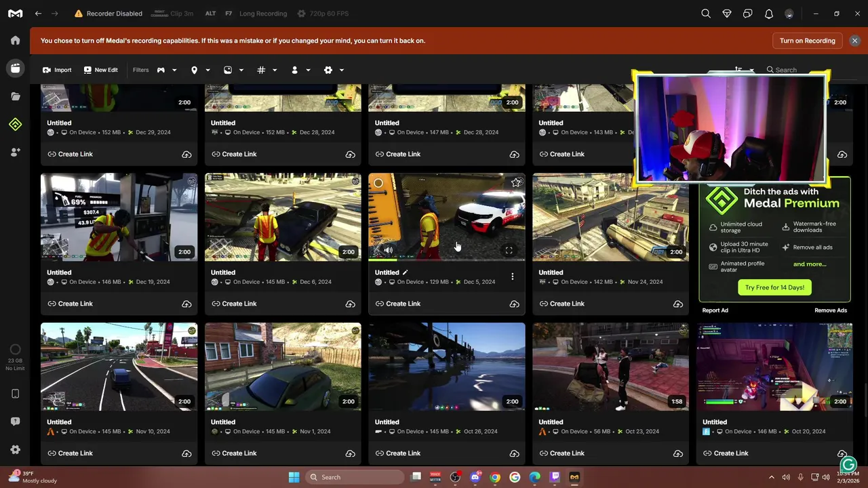The width and height of the screenshot is (868, 488).
Task: Create Link for Oct 26, 2024 clip
Action: (397, 453)
